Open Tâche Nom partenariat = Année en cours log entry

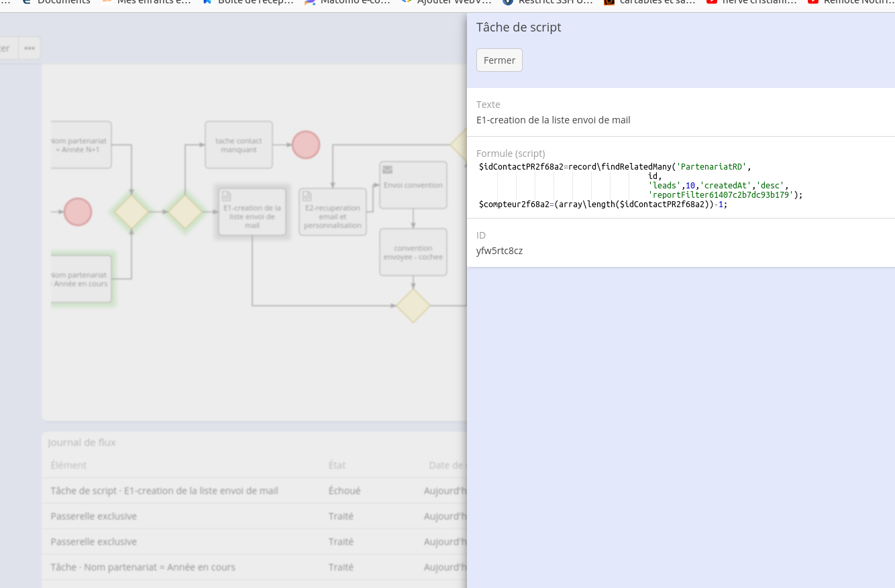143,567
